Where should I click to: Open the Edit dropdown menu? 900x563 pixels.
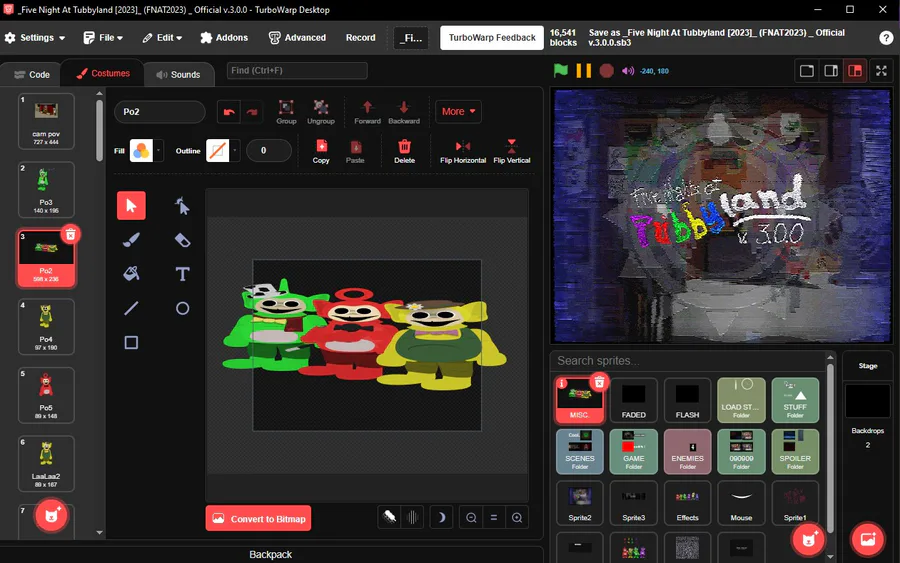coord(162,38)
